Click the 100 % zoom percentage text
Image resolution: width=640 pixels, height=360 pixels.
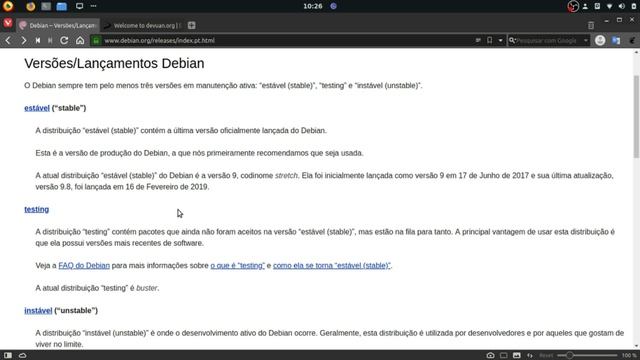pyautogui.click(x=629, y=356)
